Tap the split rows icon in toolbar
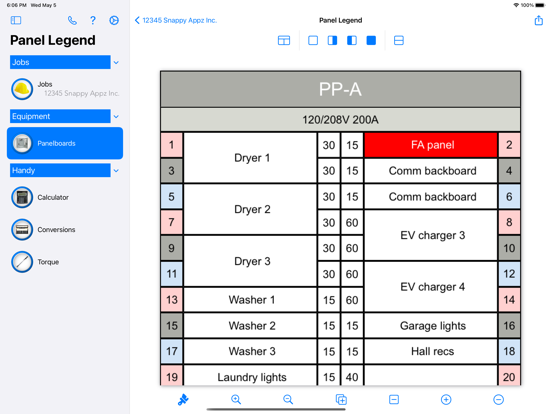Viewport: 552px width, 414px height. [x=399, y=40]
